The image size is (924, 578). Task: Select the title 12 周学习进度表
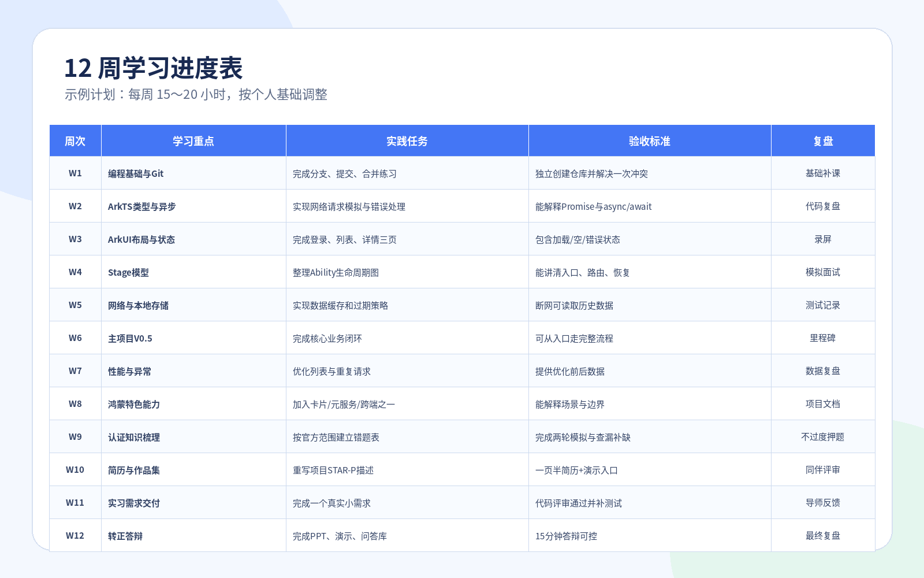point(154,68)
